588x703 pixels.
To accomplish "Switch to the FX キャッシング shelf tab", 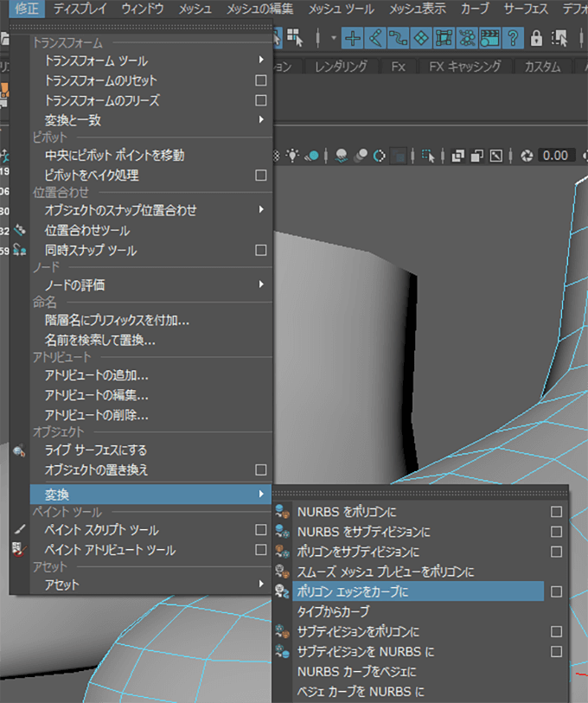I will [x=465, y=67].
